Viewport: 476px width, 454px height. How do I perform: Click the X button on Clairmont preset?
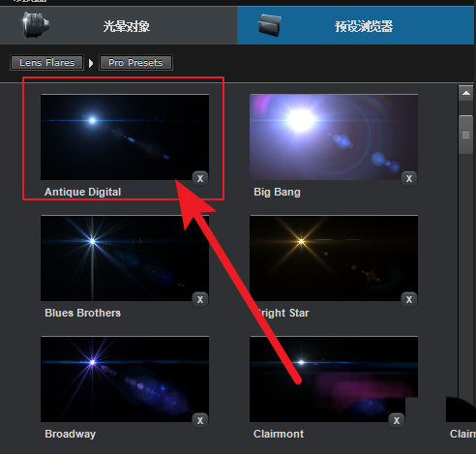(x=397, y=420)
